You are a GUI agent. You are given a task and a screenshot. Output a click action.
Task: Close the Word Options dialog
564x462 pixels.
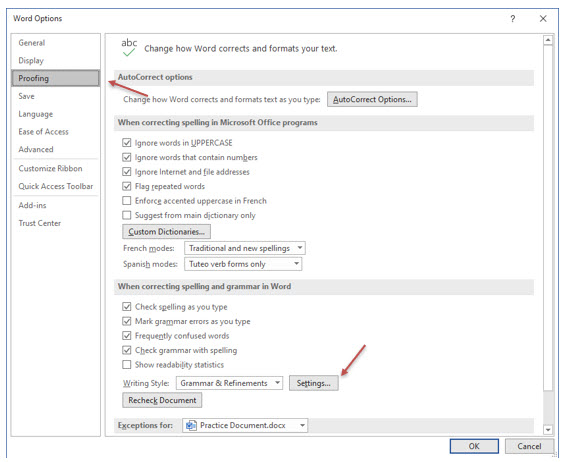coord(543,19)
